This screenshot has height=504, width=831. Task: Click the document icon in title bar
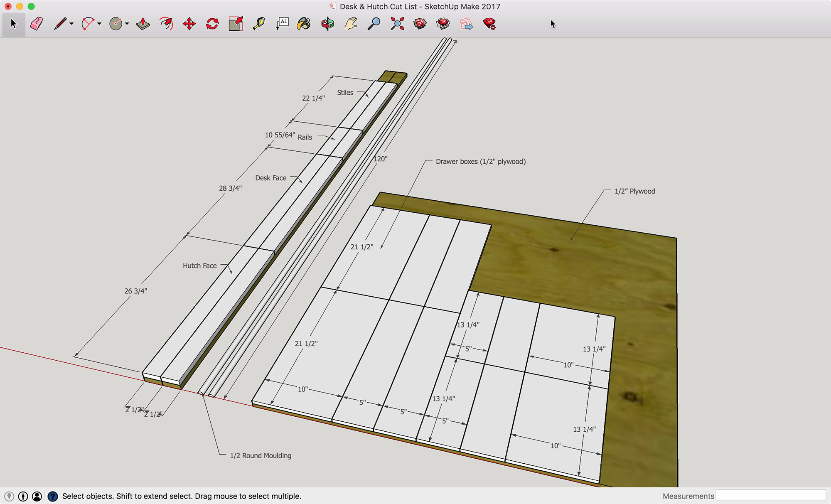332,6
